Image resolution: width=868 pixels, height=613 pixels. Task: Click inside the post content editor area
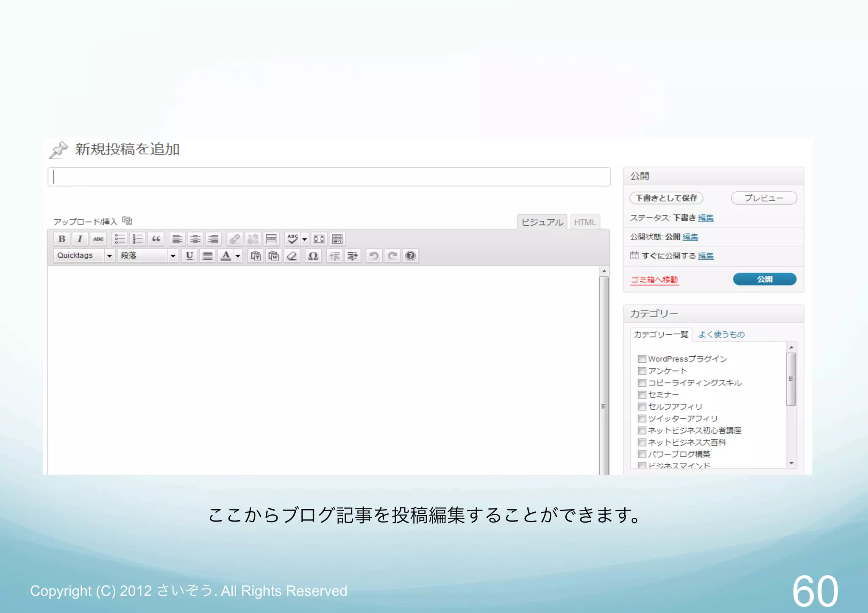323,370
